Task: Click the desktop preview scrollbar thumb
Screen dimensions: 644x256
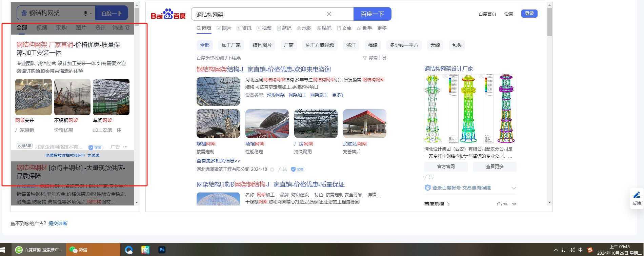Action: click(x=550, y=21)
